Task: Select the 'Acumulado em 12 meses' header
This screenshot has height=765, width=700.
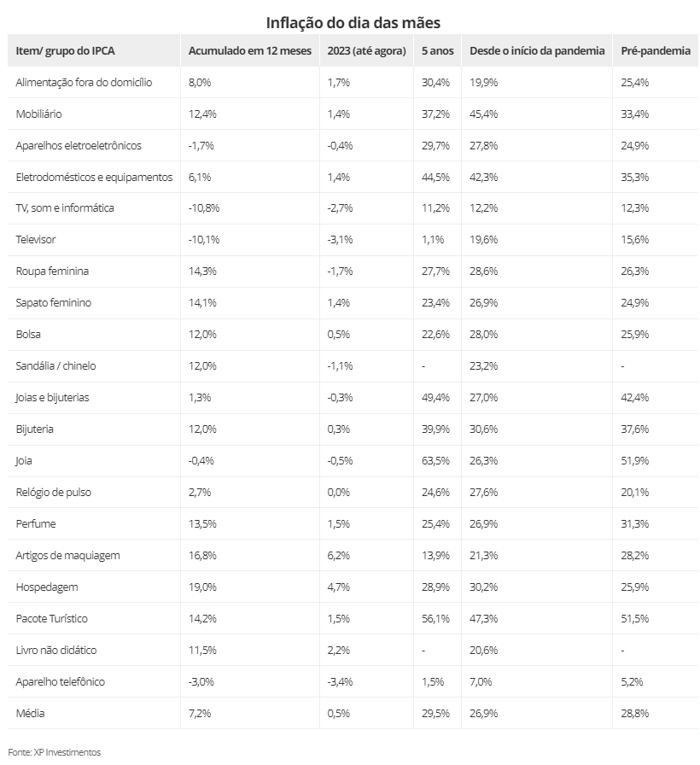Action: [250, 50]
